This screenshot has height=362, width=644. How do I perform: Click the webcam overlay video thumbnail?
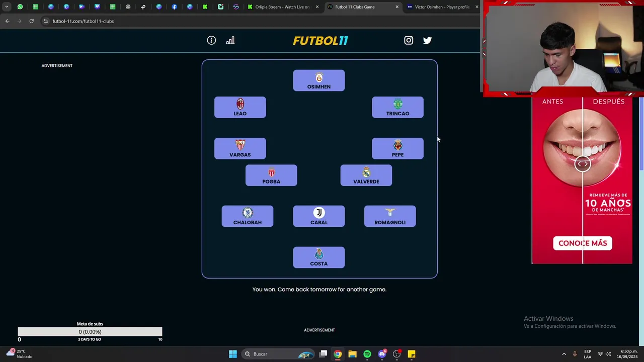(x=563, y=48)
